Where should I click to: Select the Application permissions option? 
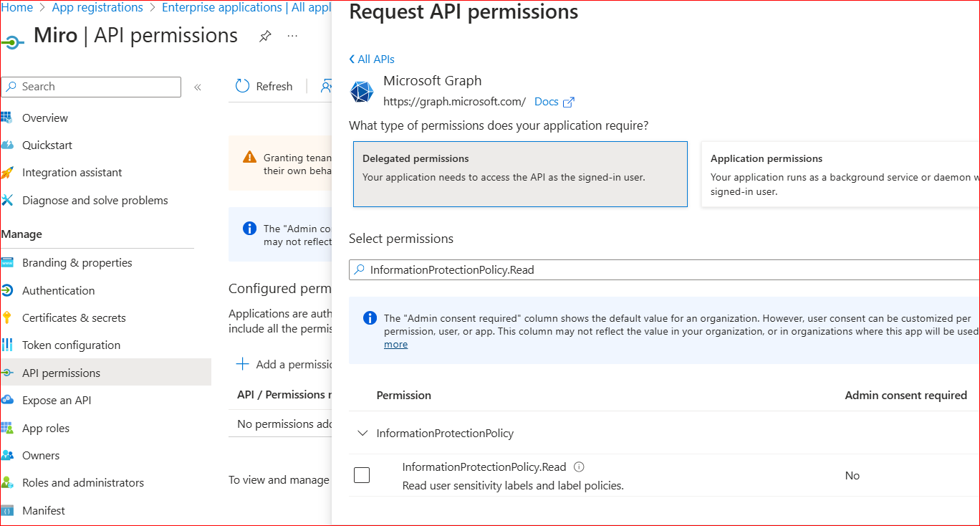coord(840,174)
